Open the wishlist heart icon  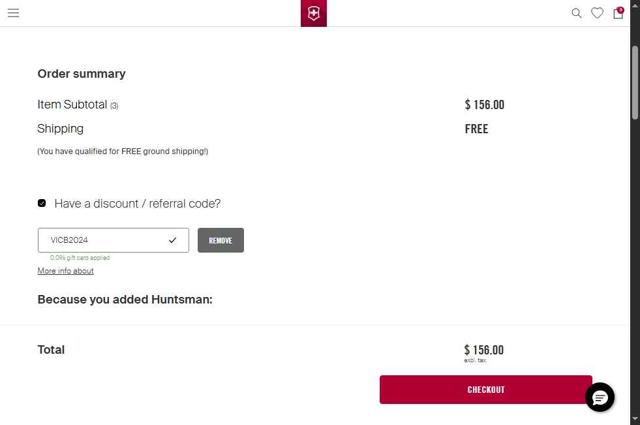click(597, 13)
